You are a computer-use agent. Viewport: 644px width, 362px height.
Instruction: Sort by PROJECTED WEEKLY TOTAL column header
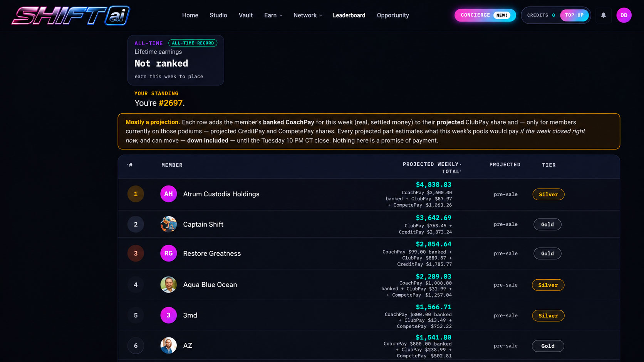pos(432,168)
